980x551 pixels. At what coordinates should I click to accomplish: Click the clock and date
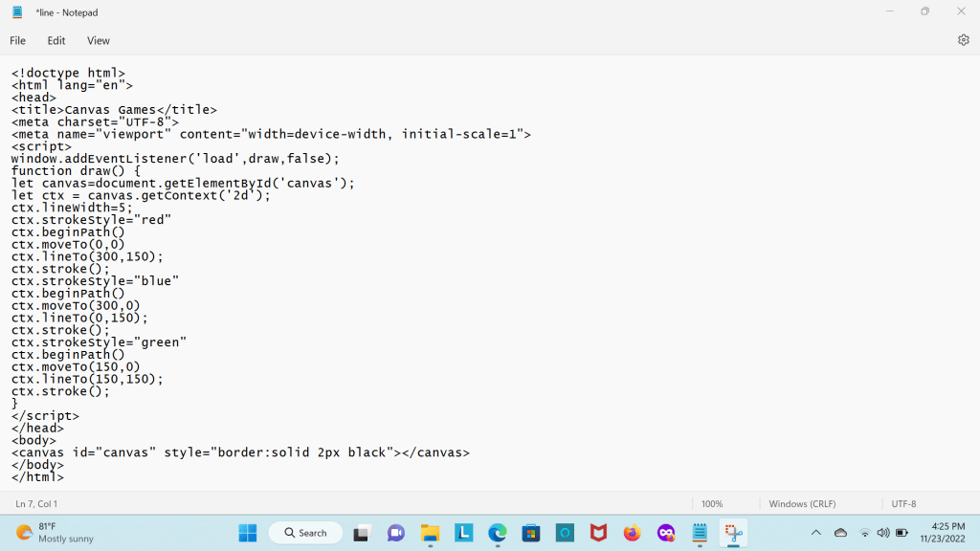tap(940, 533)
